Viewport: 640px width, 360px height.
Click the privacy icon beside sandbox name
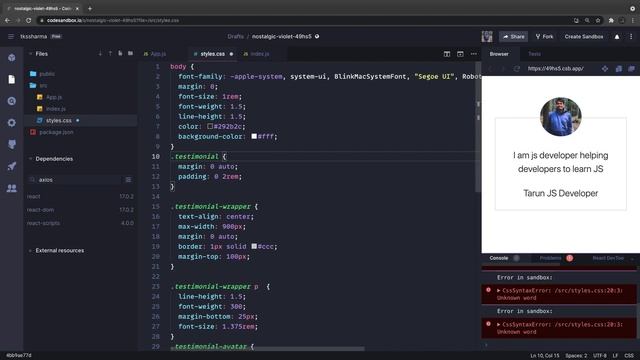[x=317, y=36]
